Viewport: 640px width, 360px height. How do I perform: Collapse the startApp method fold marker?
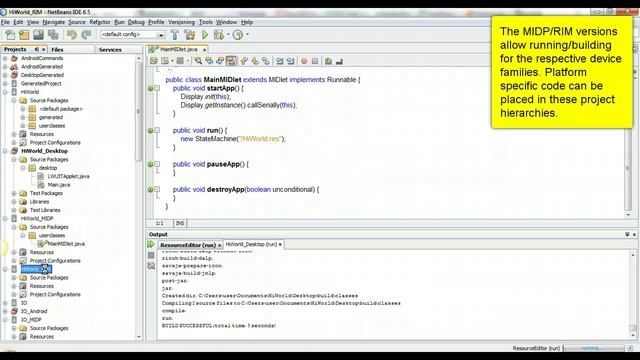click(157, 88)
